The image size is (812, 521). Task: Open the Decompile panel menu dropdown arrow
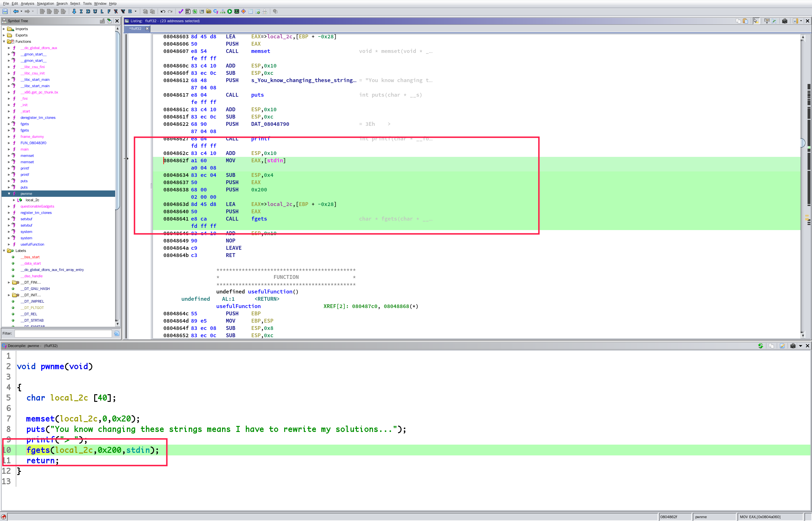click(801, 346)
